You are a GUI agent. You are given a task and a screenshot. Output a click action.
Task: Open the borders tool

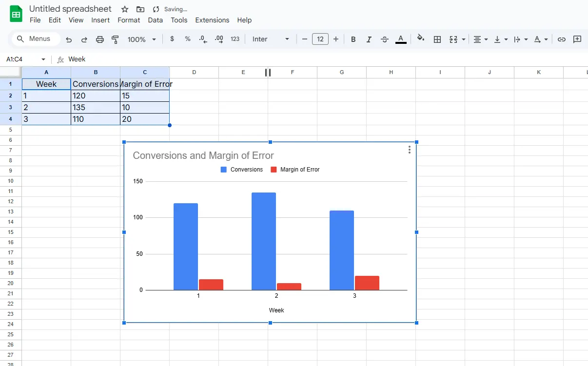click(437, 39)
